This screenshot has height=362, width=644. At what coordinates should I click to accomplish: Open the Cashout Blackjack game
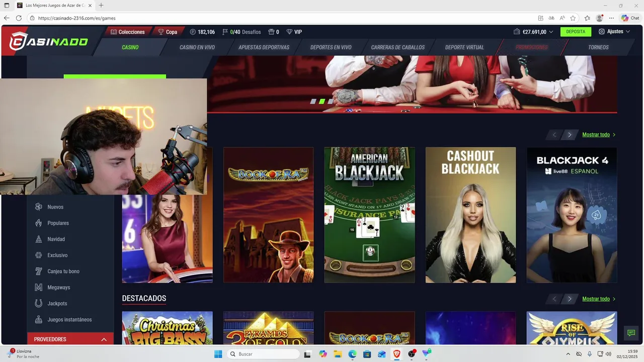tap(470, 215)
